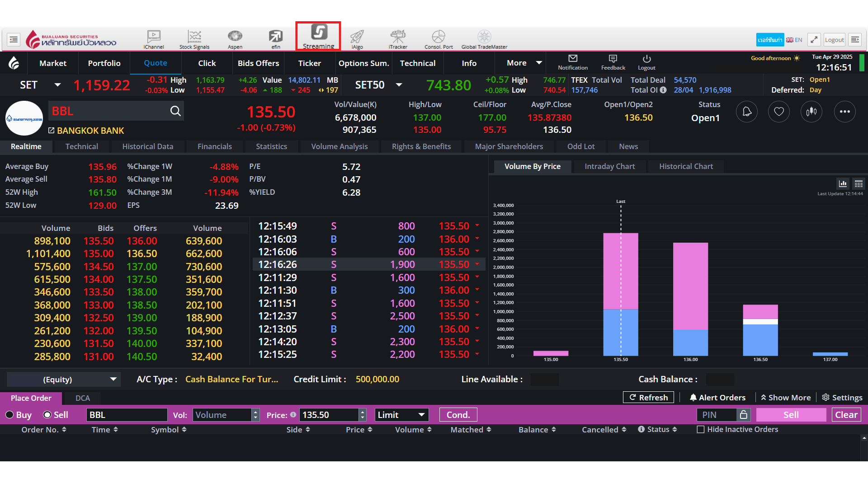The height and width of the screenshot is (488, 868).
Task: Open the Streaming app icon
Action: coord(318,36)
